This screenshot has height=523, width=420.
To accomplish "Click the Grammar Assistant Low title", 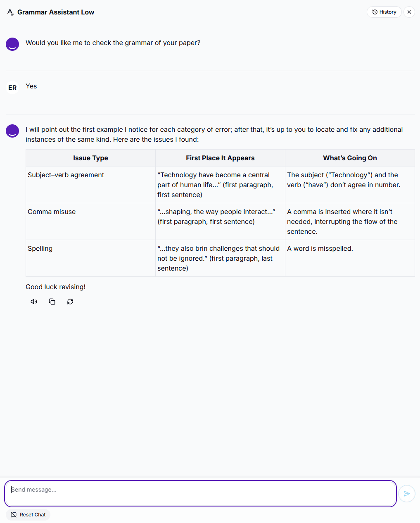I will [56, 12].
